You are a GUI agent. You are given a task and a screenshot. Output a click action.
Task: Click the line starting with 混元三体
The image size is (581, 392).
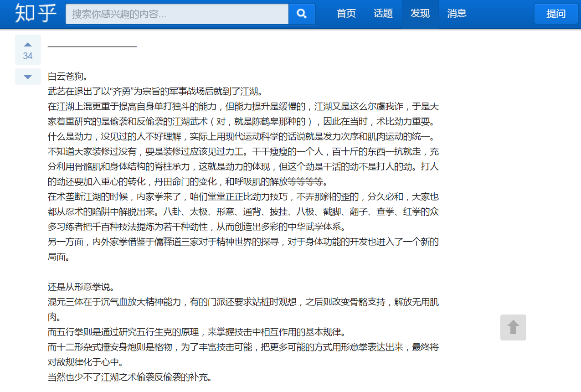[243, 302]
